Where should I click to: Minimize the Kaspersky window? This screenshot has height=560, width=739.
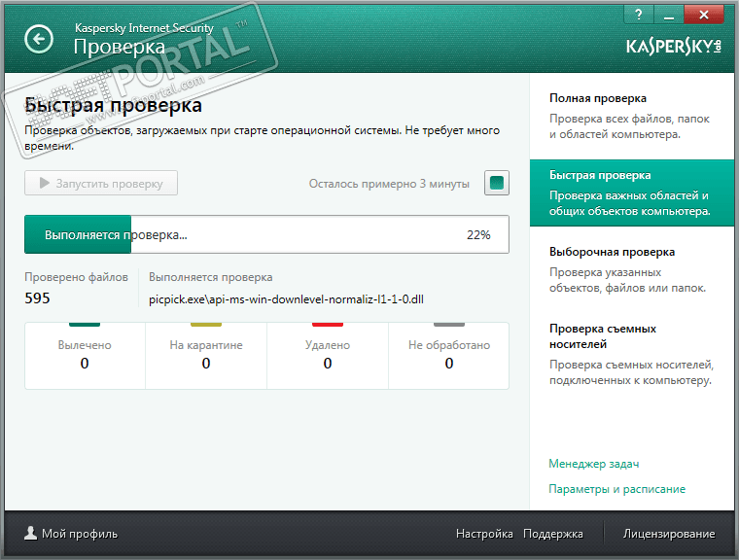pos(668,15)
